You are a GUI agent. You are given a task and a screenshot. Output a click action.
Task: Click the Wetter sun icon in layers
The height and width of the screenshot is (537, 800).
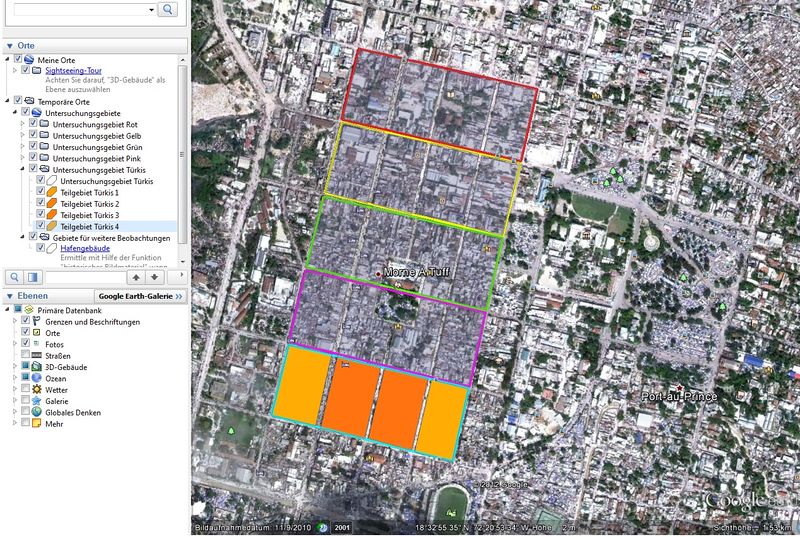[x=37, y=387]
